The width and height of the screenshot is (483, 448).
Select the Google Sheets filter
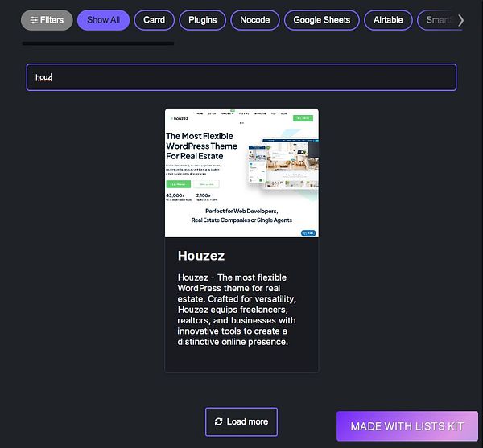(321, 20)
